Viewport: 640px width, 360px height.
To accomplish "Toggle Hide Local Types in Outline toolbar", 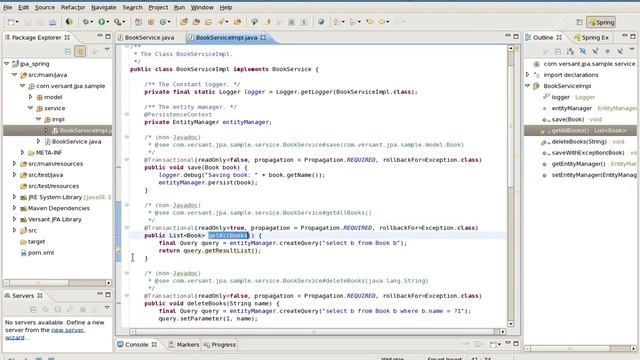I will [620, 51].
